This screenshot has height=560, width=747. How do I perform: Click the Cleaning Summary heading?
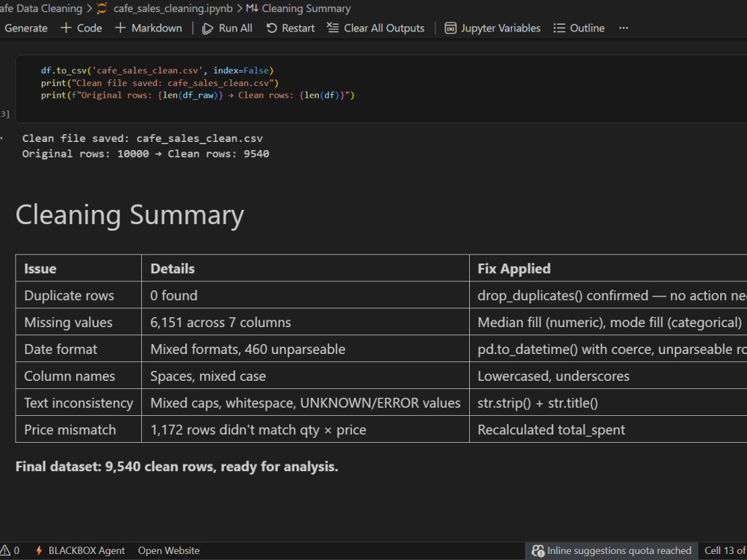[x=129, y=215]
